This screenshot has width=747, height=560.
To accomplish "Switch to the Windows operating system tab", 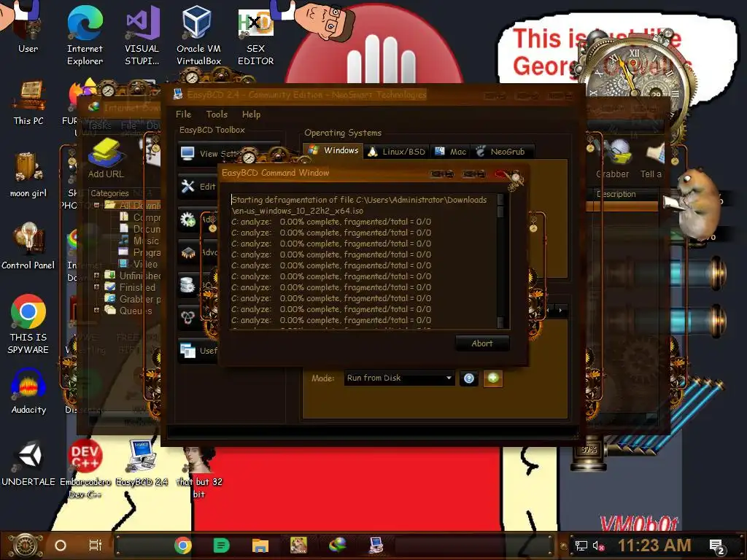I will 333,150.
